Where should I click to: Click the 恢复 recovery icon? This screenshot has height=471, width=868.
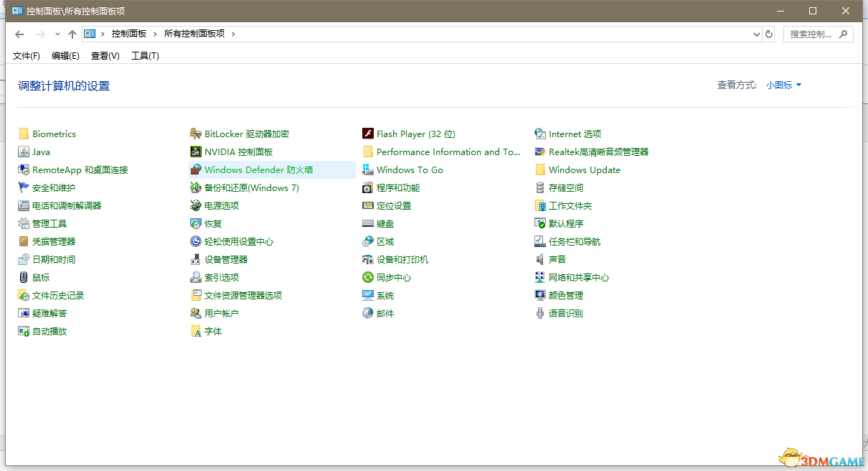(196, 223)
